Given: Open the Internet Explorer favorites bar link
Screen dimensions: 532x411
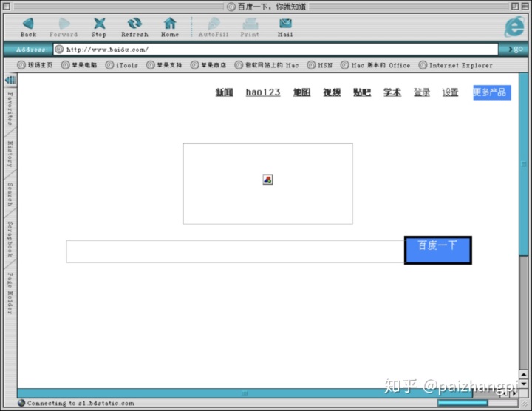Looking at the screenshot, I should coord(456,65).
